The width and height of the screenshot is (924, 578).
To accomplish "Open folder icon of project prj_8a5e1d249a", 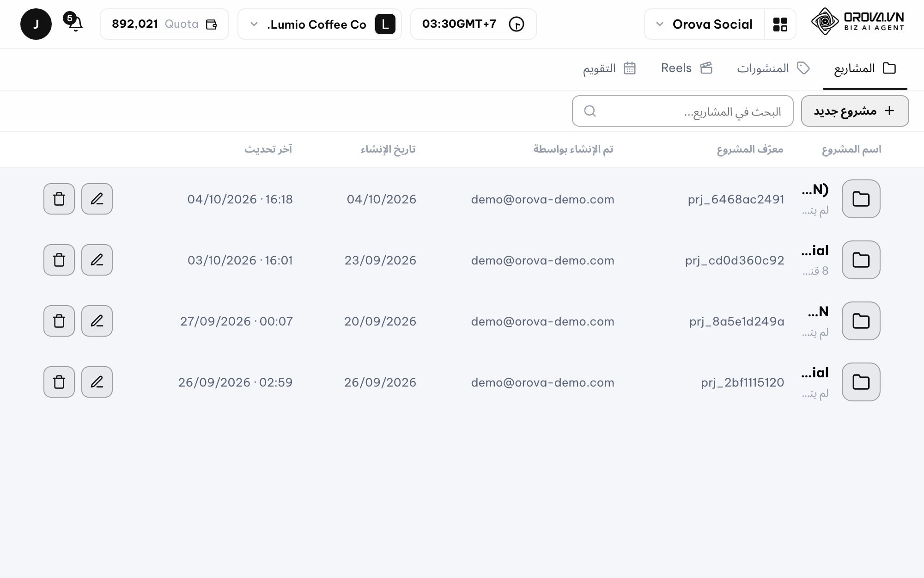I will [x=861, y=321].
